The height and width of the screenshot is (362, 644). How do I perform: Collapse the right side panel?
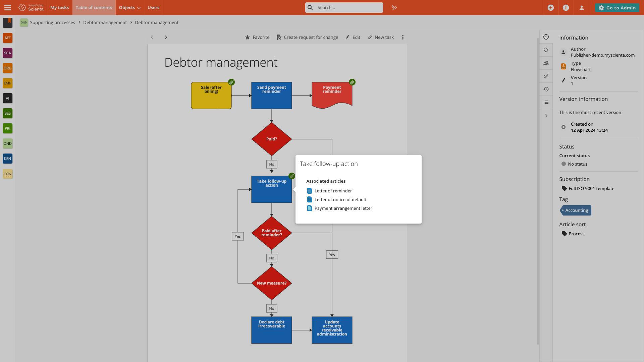point(546,116)
